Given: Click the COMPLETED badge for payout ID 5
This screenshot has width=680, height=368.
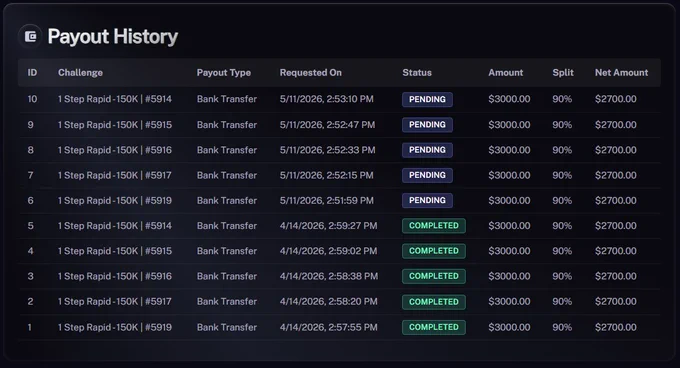Looking at the screenshot, I should pyautogui.click(x=434, y=226).
